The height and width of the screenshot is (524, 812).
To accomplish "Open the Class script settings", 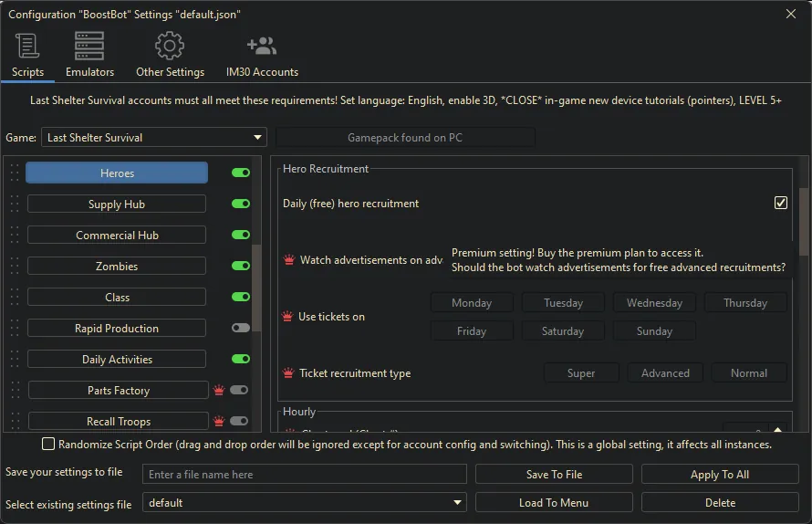I will click(117, 297).
